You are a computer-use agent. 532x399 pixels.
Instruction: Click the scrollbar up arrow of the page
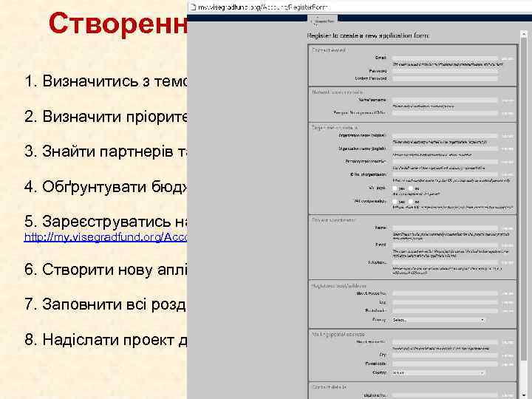point(524,33)
